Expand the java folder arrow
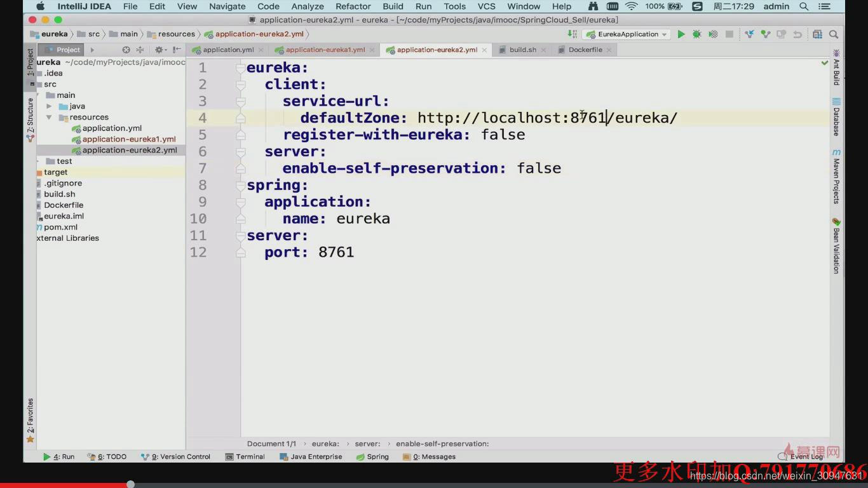The image size is (868, 488). coord(49,106)
